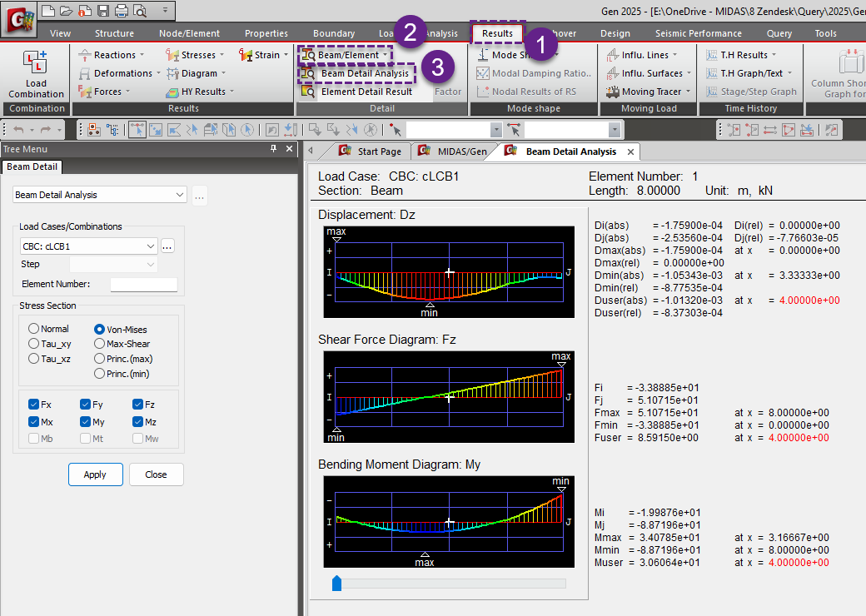The width and height of the screenshot is (866, 616).
Task: Click the Modal Damping Ratio icon
Action: coord(483,73)
